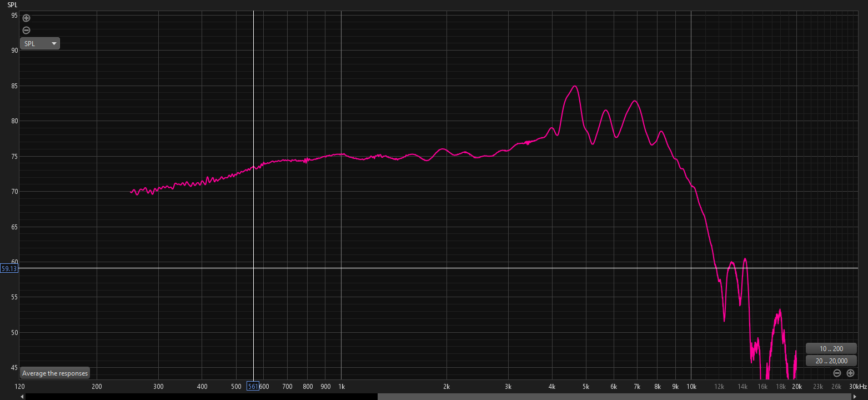Zoom in the horizontal frequency axis

coord(850,373)
